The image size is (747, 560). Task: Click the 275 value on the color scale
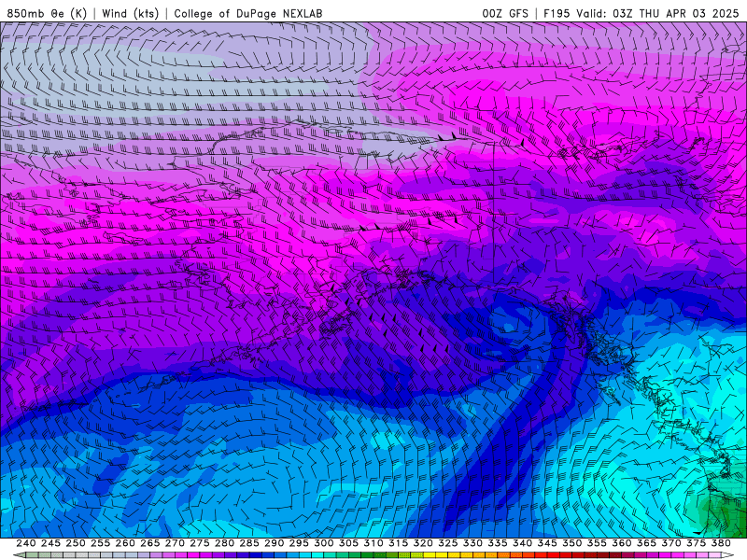(199, 543)
